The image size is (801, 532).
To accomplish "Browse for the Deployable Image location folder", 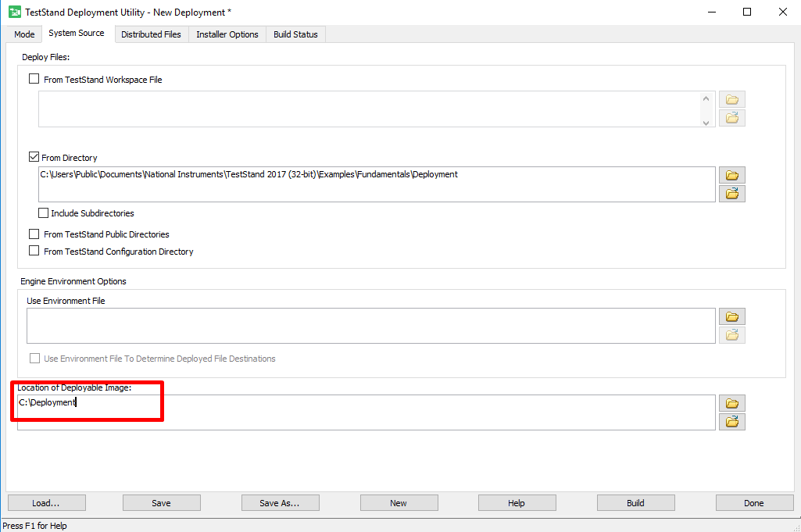I will [x=732, y=403].
